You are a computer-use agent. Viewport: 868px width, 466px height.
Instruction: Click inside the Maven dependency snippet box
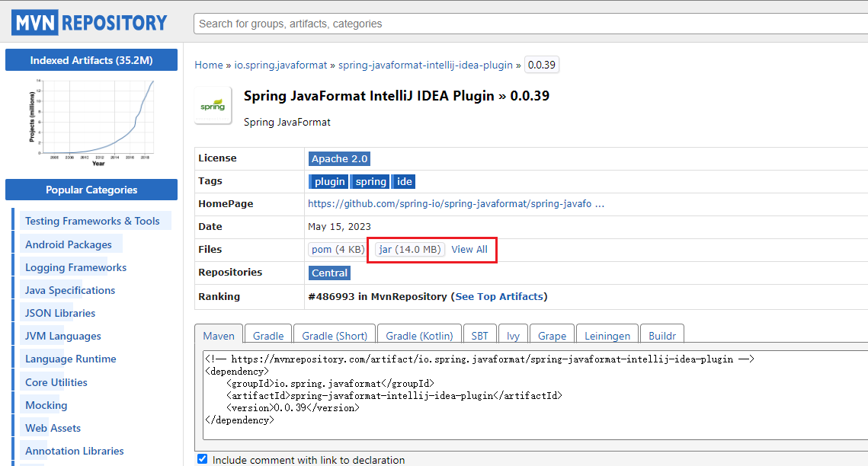535,394
